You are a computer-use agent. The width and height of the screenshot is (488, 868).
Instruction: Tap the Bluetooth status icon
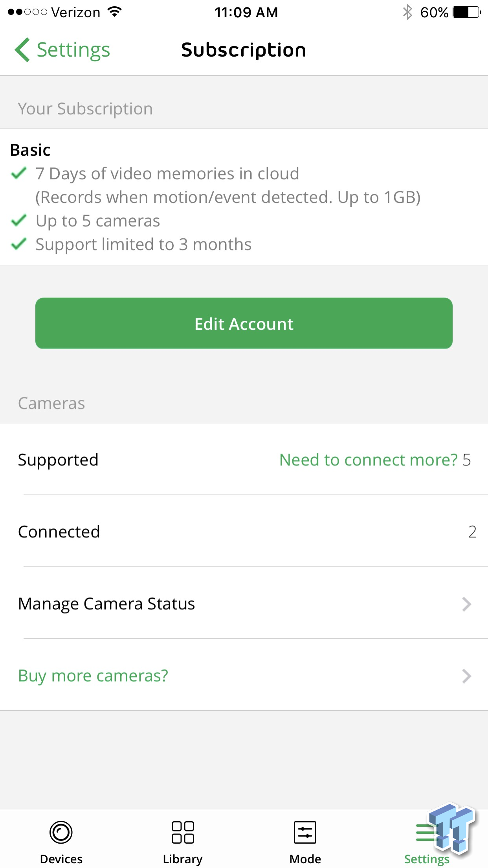[x=407, y=12]
